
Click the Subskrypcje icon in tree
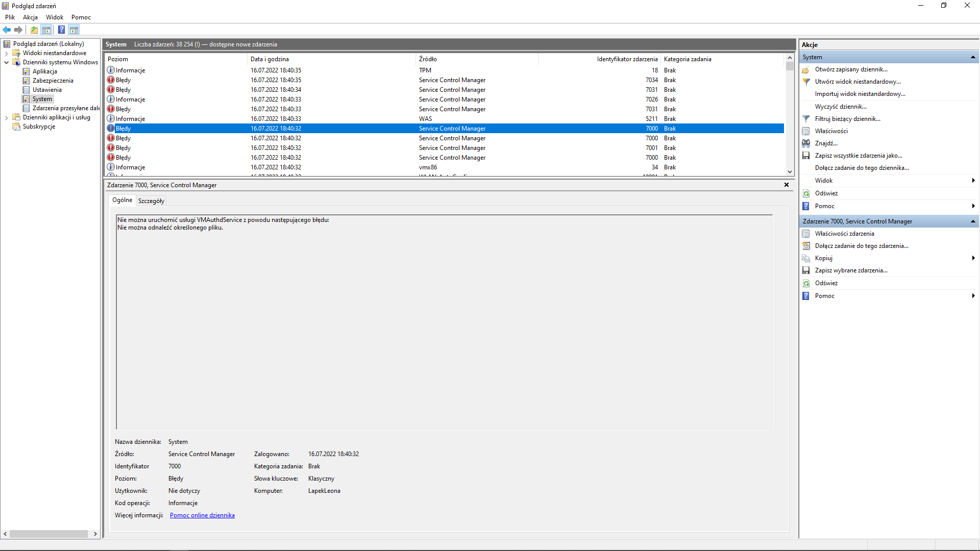[x=16, y=127]
